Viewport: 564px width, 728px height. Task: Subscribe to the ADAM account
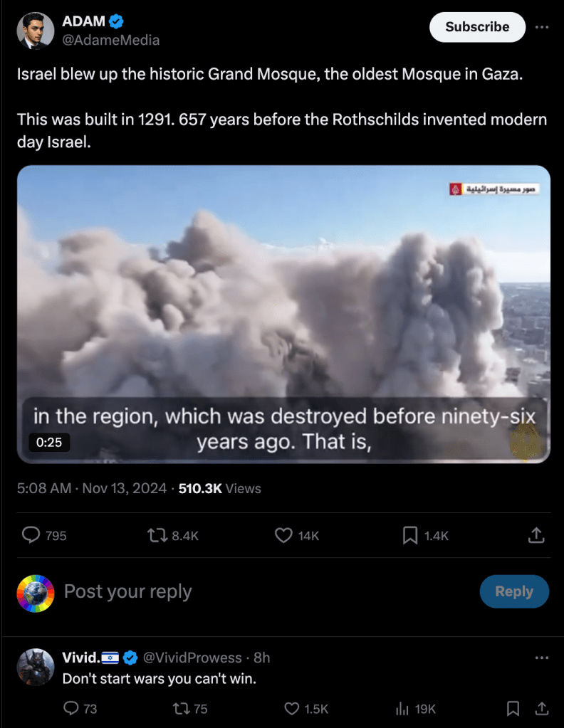[x=477, y=27]
